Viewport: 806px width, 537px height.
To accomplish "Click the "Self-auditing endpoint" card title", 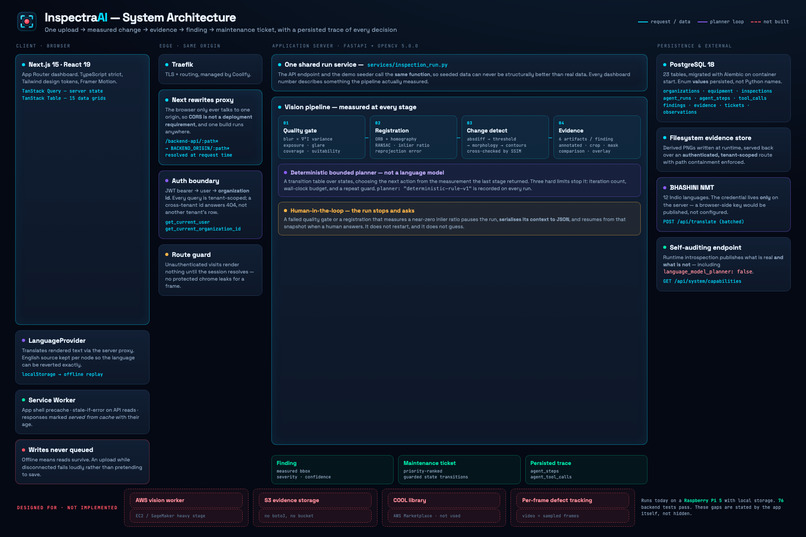I will tap(705, 248).
